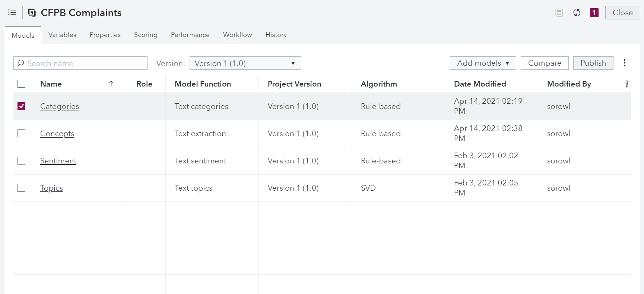644x294 pixels.
Task: Tick the checkbox for the Topics model
Action: 22,188
